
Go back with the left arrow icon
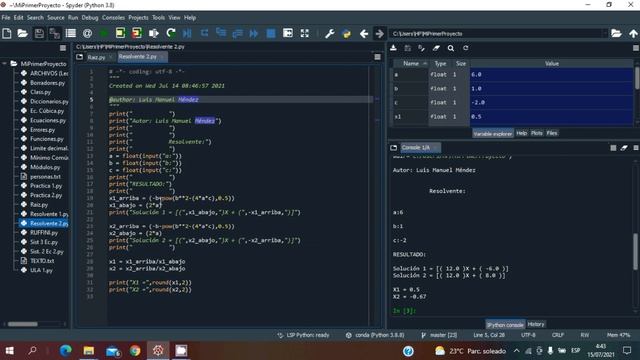[x=364, y=33]
